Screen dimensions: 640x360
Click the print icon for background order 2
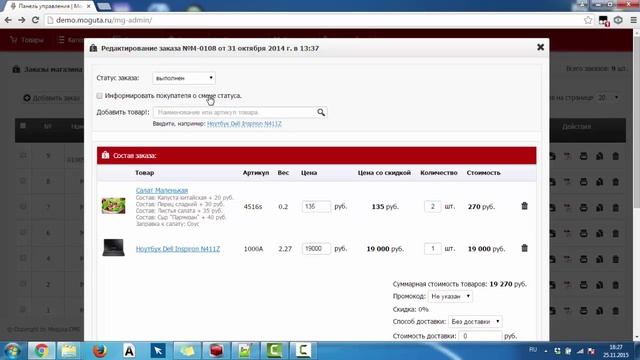tap(584, 285)
